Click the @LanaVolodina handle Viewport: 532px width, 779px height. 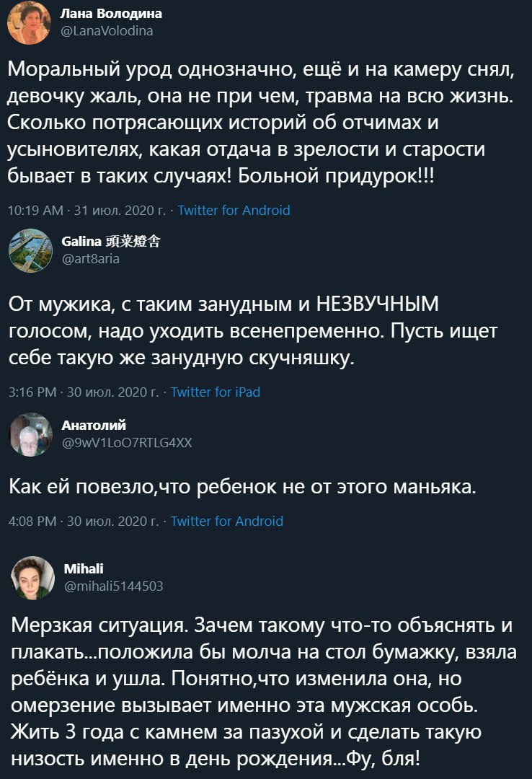[106, 31]
